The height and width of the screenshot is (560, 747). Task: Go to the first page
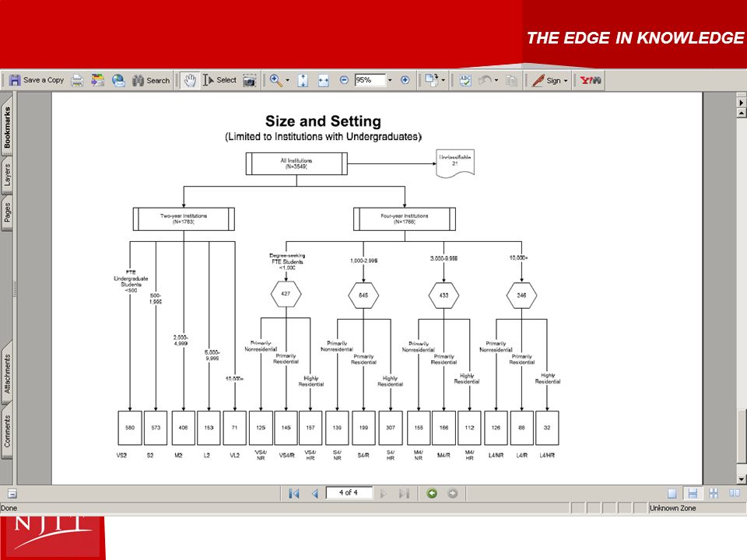pyautogui.click(x=294, y=493)
